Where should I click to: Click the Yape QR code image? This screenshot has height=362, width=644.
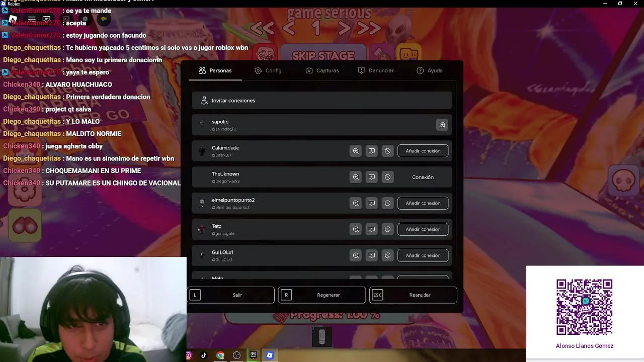(x=584, y=307)
